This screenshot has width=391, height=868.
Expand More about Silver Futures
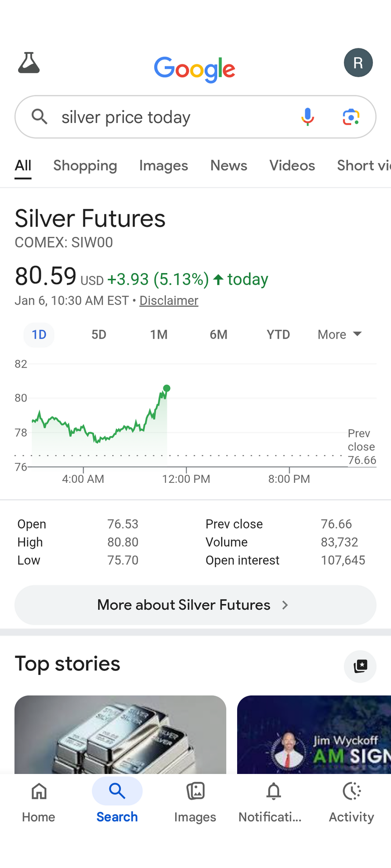(195, 605)
